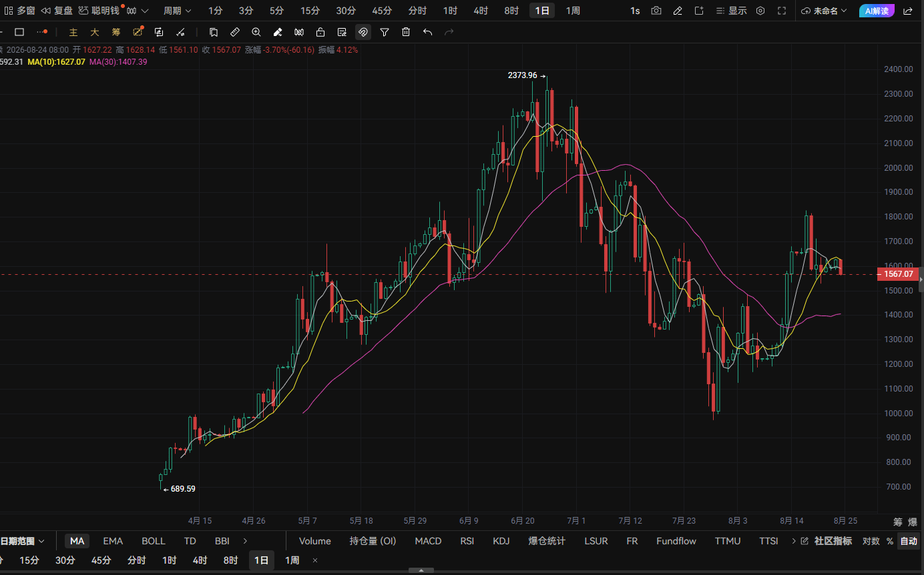Toggle the 主 main-force indicator
Image resolution: width=924 pixels, height=575 pixels.
point(73,32)
